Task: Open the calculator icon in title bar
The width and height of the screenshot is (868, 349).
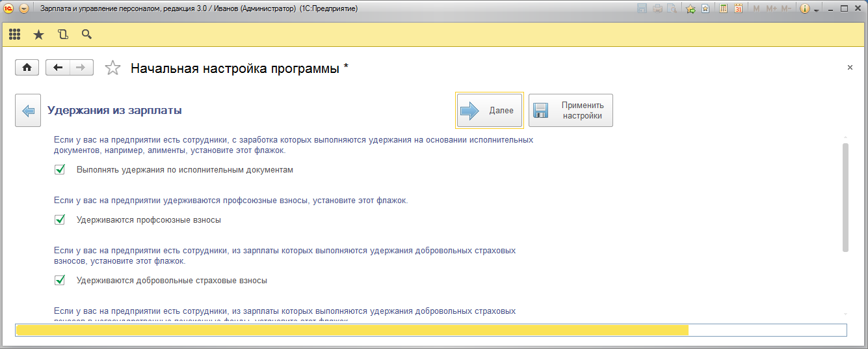Action: (x=723, y=9)
